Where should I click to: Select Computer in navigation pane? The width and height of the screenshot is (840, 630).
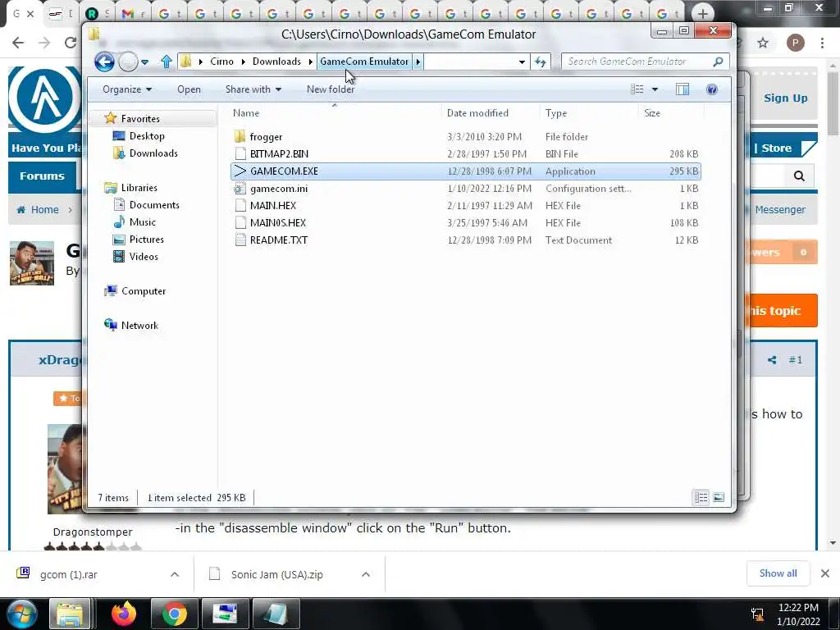pos(144,291)
